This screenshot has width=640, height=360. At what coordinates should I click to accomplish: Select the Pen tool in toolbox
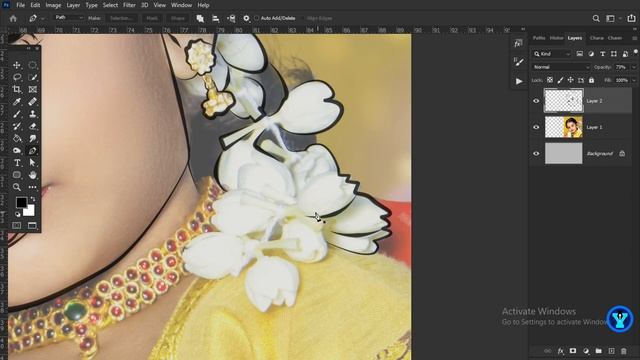(x=33, y=151)
